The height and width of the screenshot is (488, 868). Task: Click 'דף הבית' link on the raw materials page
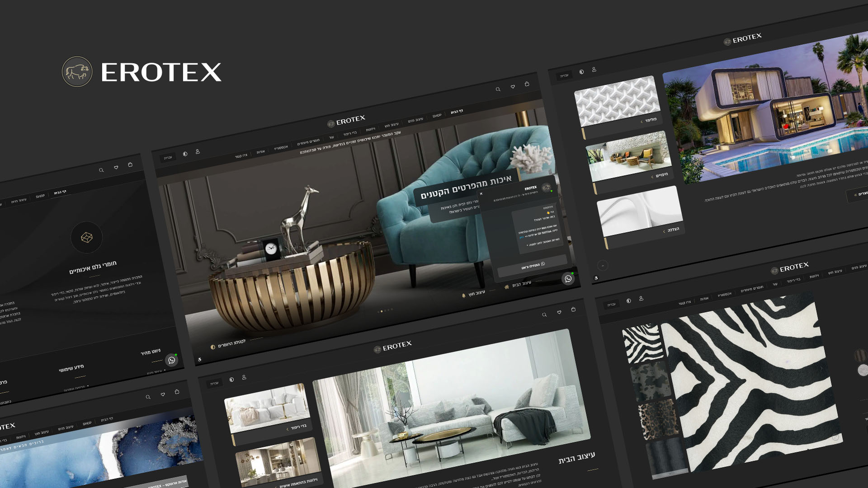60,192
